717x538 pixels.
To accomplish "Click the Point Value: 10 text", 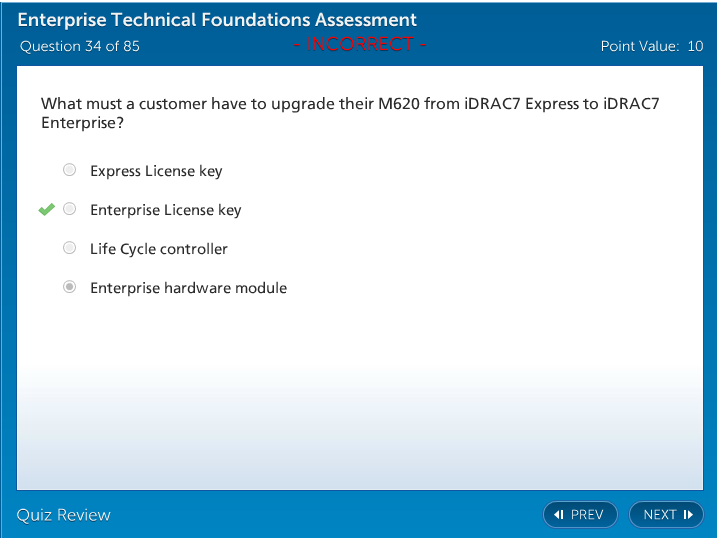I will (651, 46).
